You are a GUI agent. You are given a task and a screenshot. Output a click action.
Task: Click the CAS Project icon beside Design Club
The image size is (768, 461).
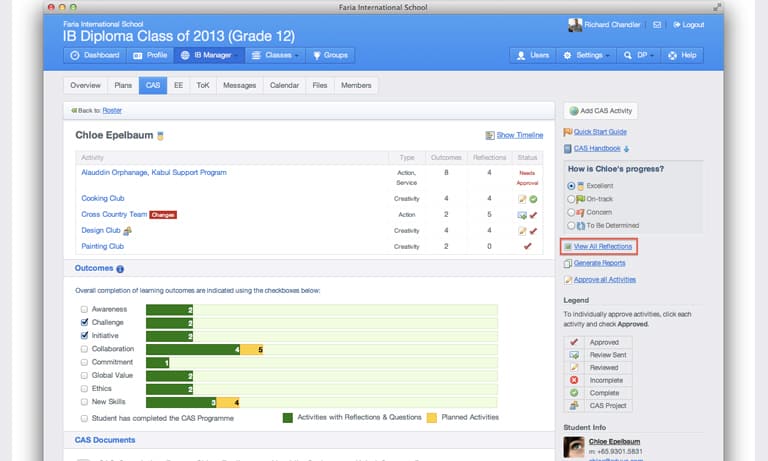(x=127, y=231)
